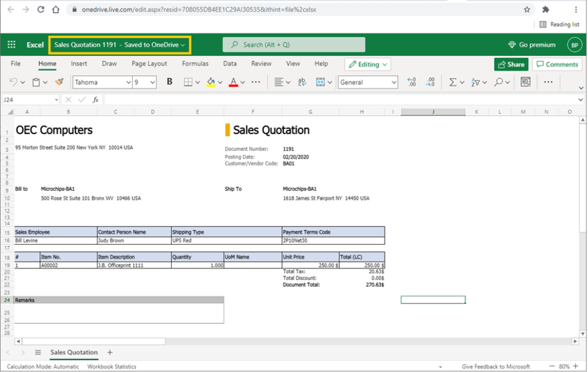
Task: Click Go premium
Action: pos(532,45)
